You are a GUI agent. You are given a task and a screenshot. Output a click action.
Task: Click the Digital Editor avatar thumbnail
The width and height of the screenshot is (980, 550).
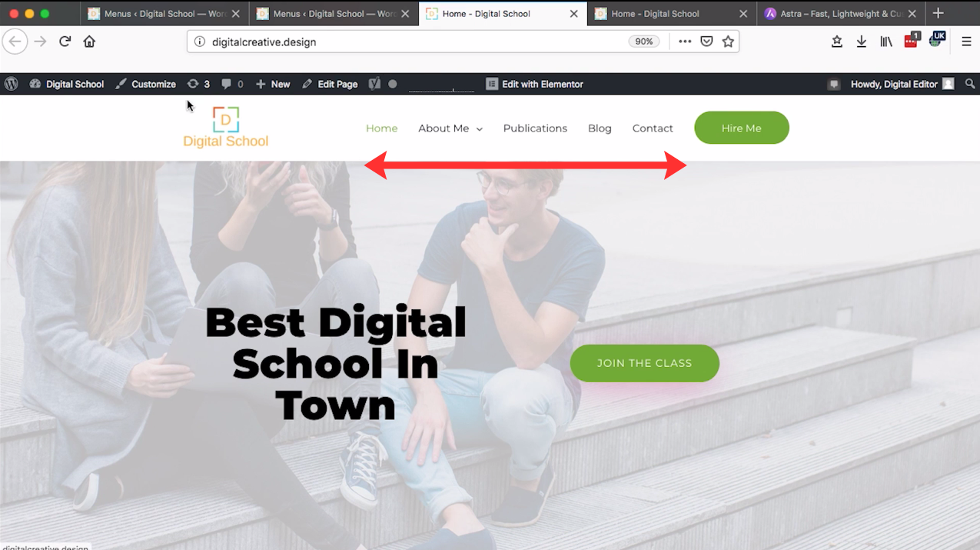[x=948, y=84]
